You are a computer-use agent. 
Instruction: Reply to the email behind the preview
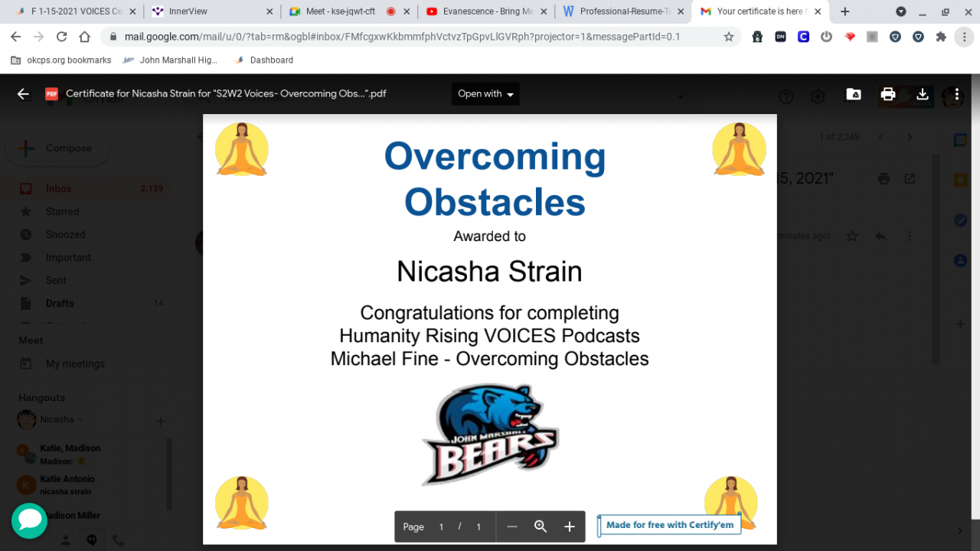[880, 236]
